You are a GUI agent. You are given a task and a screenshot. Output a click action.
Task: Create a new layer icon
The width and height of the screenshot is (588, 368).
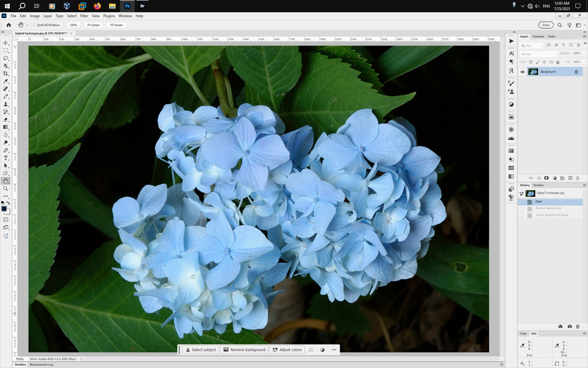pyautogui.click(x=570, y=178)
